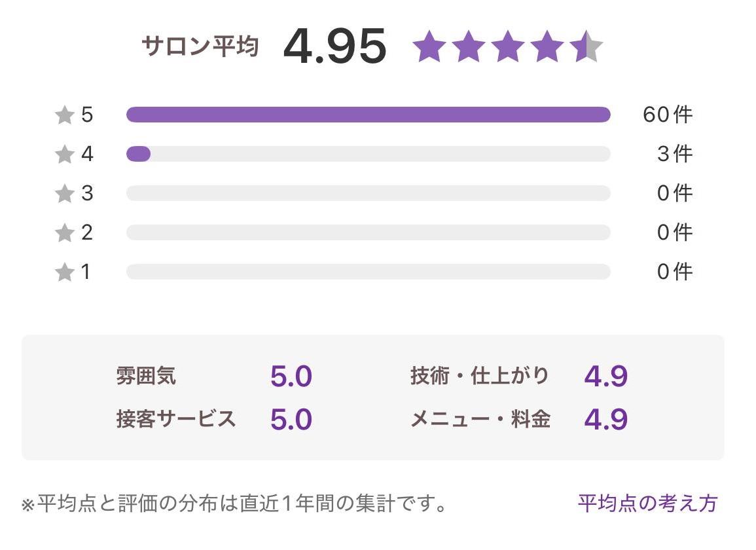Click the half-filled fifth star in the average rating
This screenshot has height=550, width=756.
coord(586,47)
